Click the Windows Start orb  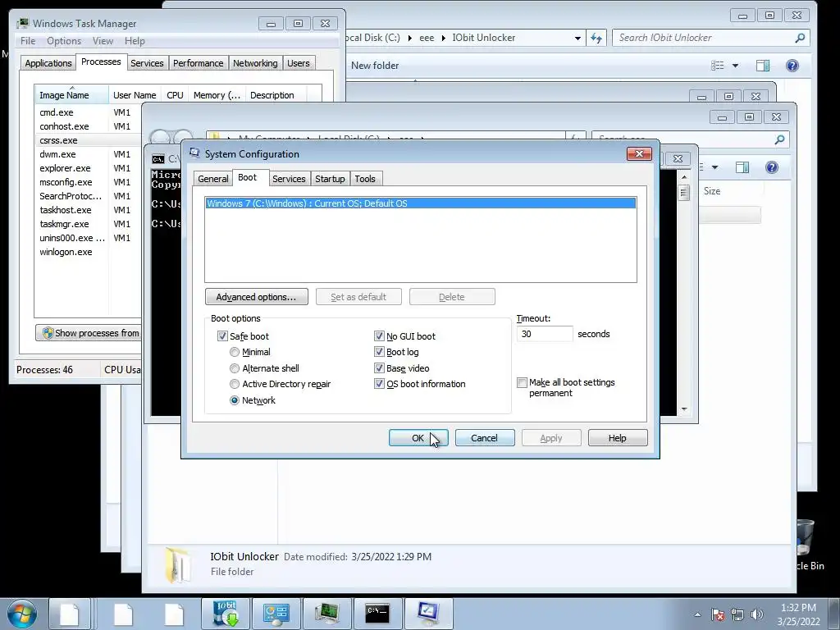point(21,614)
